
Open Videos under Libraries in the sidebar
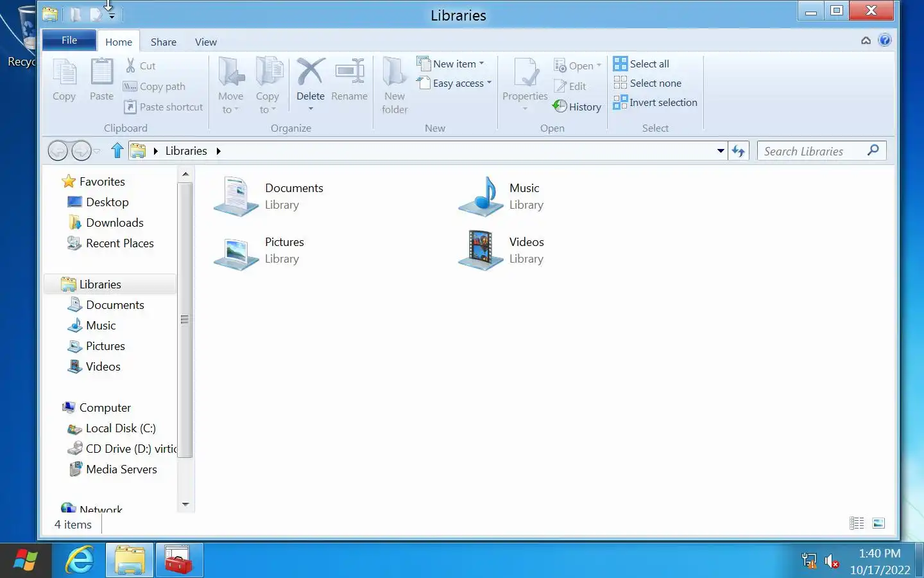point(94,366)
